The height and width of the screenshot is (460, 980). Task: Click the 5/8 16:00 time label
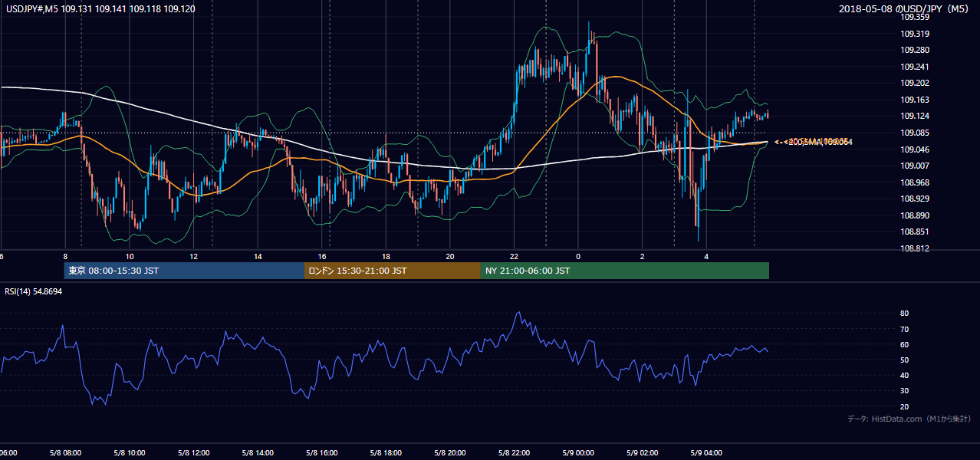(321, 453)
